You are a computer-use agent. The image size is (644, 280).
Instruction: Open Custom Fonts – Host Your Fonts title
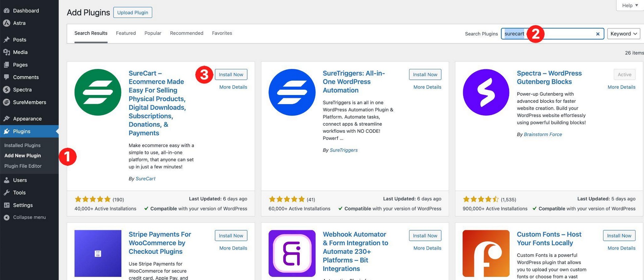tap(549, 238)
